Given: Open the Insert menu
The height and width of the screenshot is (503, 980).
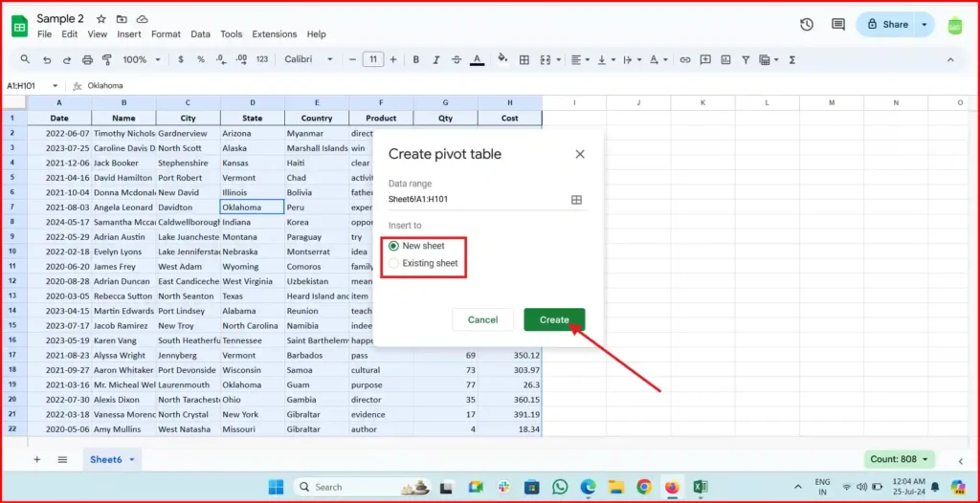Looking at the screenshot, I should click(129, 34).
